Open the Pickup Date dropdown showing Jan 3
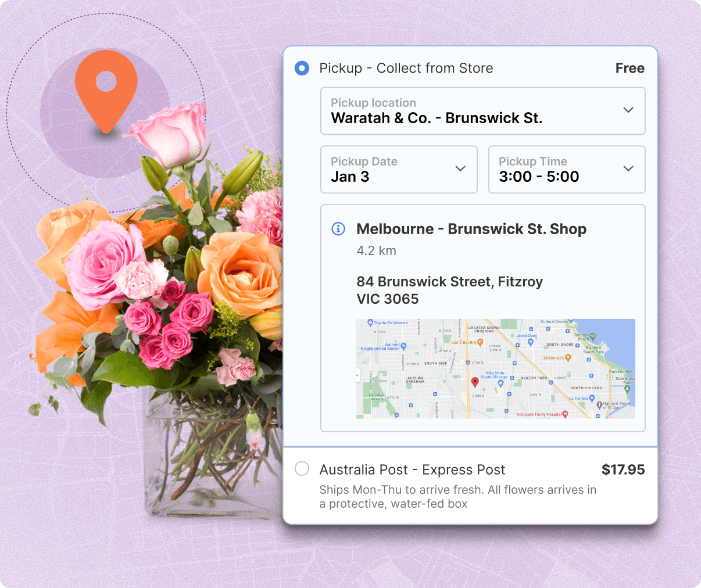The width and height of the screenshot is (701, 588). pos(399,170)
